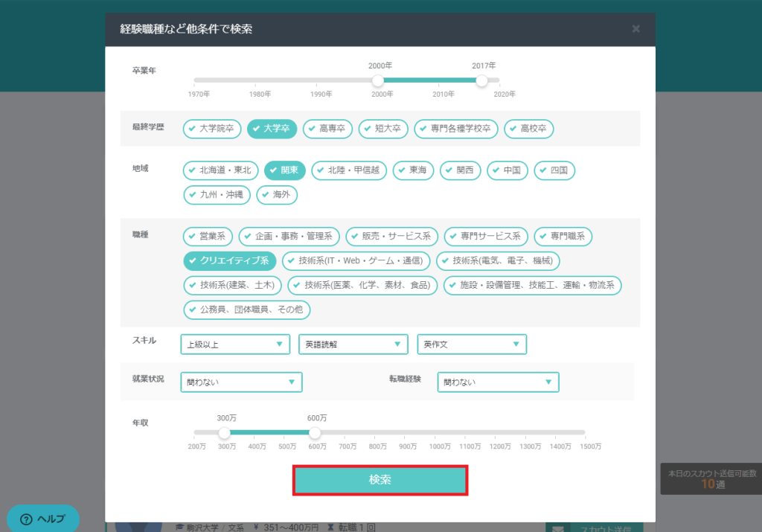
Task: Open the 英語読解 skill dropdown
Action: pos(353,344)
